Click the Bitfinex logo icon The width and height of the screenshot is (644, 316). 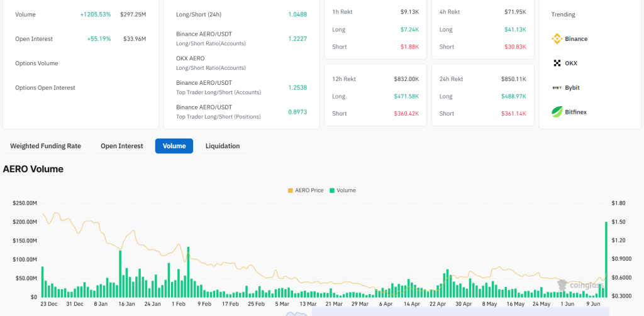click(x=557, y=112)
